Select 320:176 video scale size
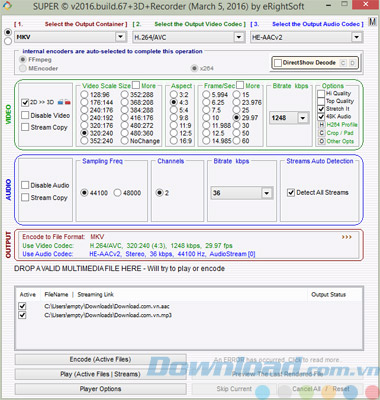 point(84,125)
